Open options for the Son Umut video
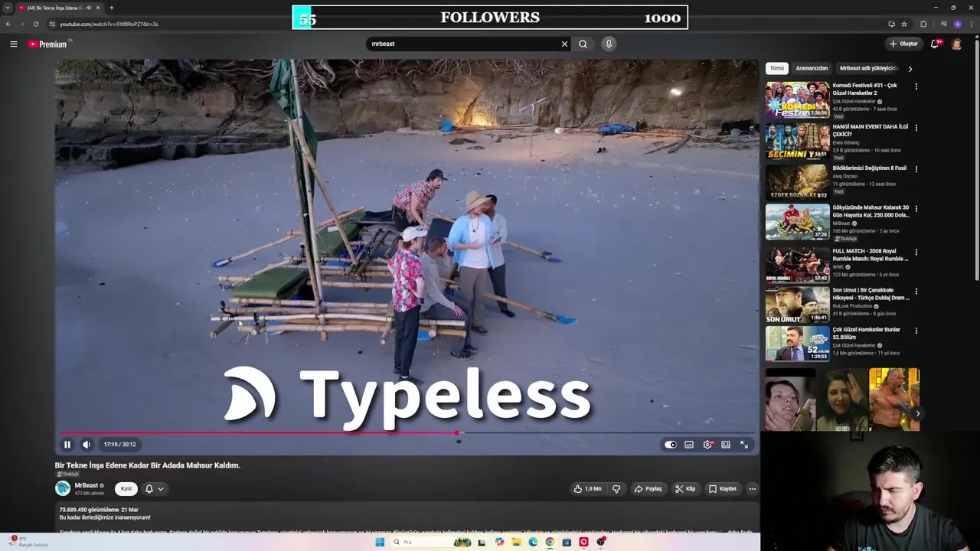The width and height of the screenshot is (980, 551). pyautogui.click(x=916, y=292)
